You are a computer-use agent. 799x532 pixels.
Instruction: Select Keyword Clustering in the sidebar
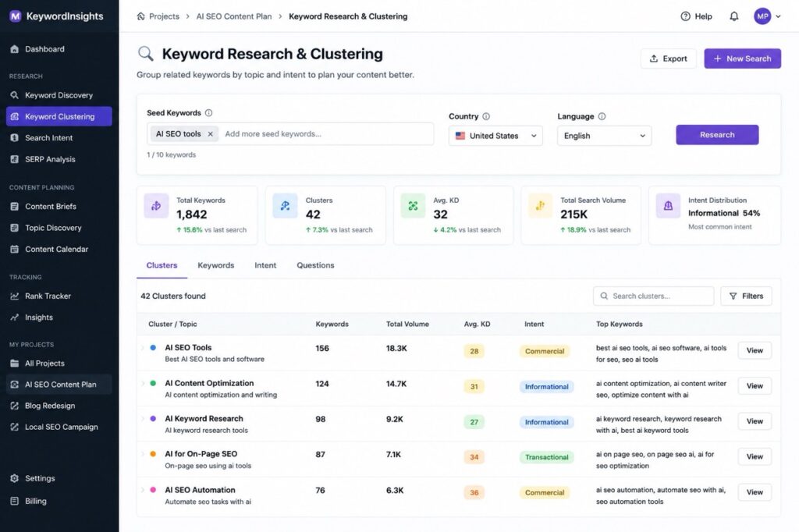click(x=59, y=116)
